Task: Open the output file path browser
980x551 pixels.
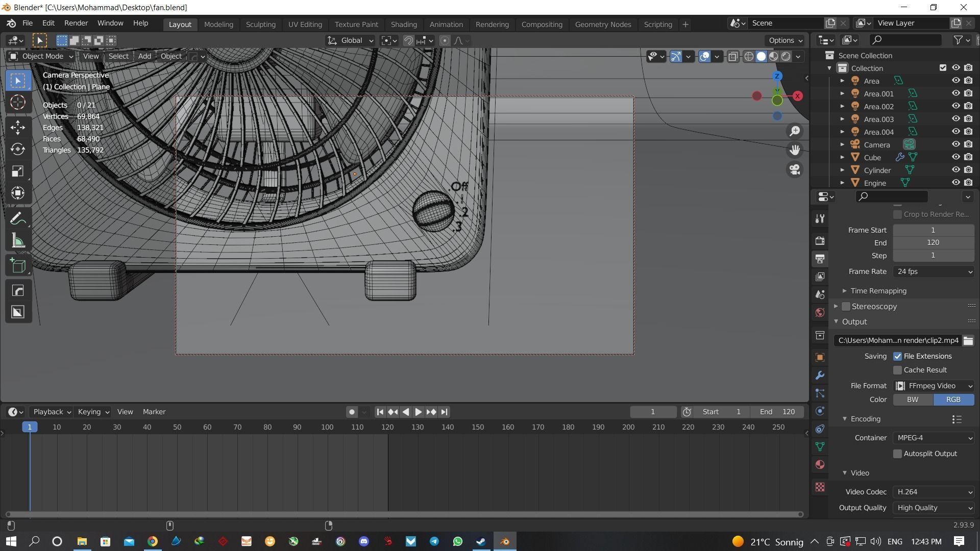Action: point(968,340)
